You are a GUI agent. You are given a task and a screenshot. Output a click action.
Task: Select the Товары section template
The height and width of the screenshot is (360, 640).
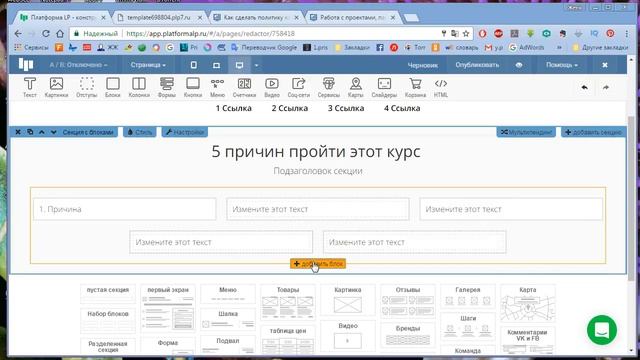pos(288,302)
